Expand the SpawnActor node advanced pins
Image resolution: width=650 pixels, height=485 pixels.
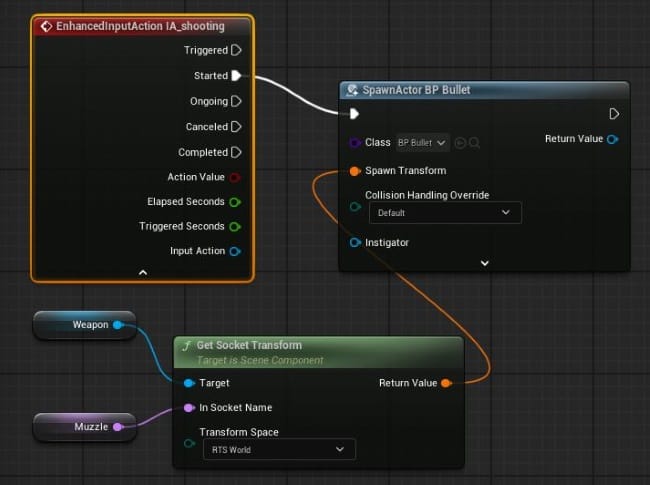484,263
